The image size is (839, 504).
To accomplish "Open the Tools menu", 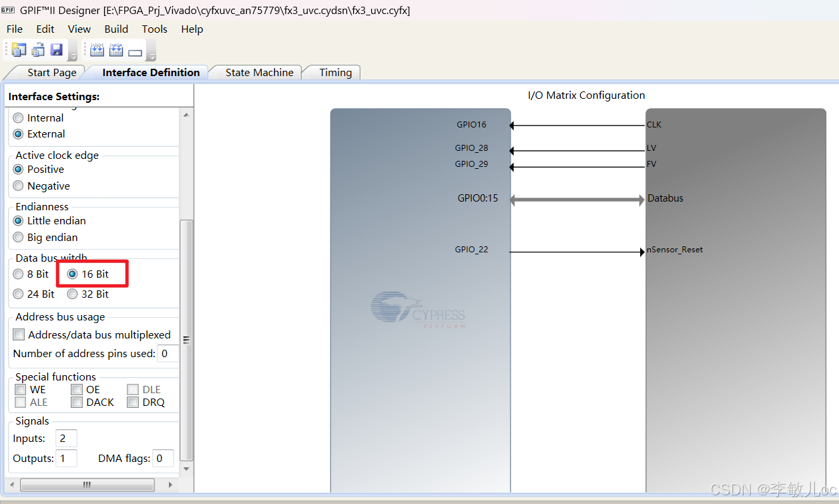I will [x=155, y=29].
